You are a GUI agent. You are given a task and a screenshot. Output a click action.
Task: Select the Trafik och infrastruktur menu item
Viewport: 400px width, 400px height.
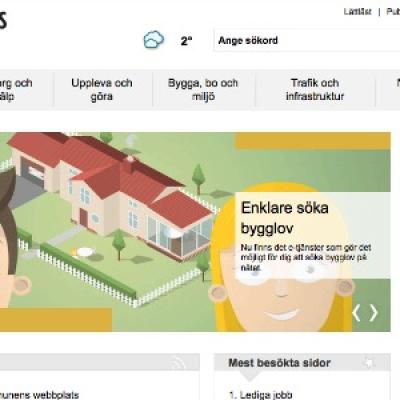(315, 90)
